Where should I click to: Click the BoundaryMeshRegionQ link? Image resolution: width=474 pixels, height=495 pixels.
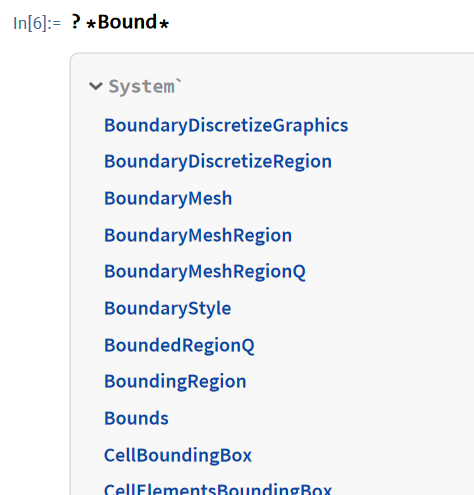pos(205,272)
